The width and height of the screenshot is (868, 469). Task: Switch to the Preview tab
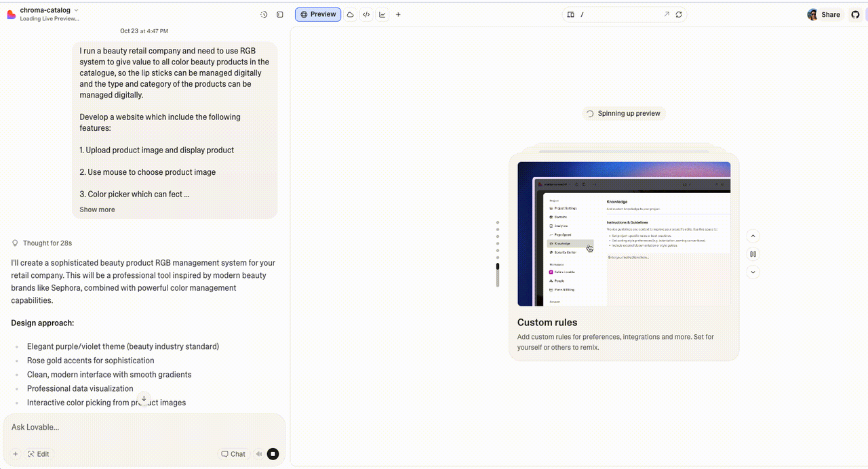(x=318, y=14)
